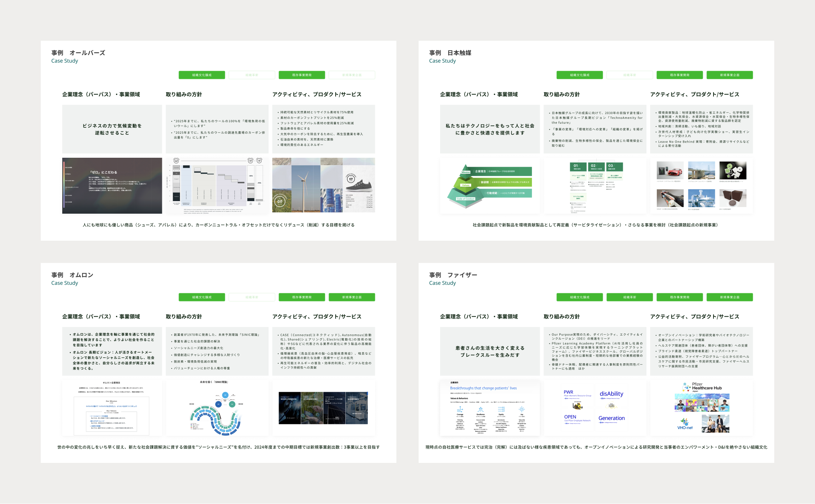
Task: Toggle the faded 新規事業企画 tag on Allbirds slide
Action: click(352, 75)
